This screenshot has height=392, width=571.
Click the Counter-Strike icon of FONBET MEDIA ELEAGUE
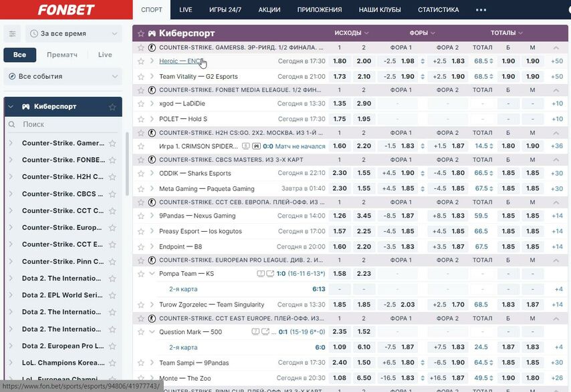[152, 89]
